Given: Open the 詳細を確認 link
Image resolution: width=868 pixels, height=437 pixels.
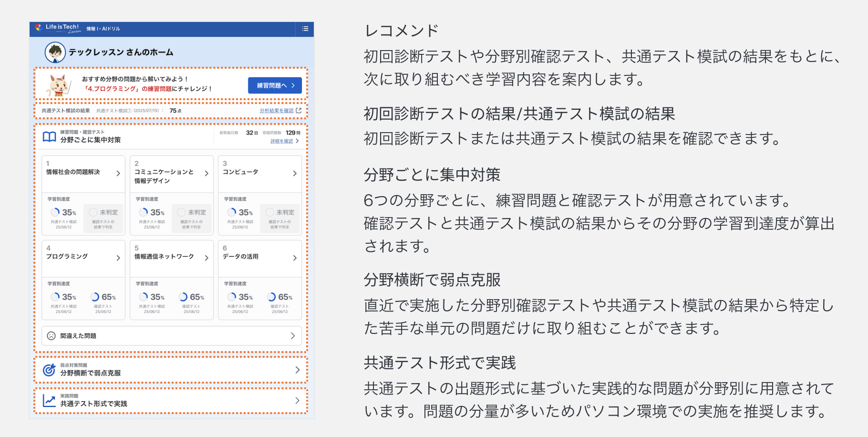Looking at the screenshot, I should 282,141.
